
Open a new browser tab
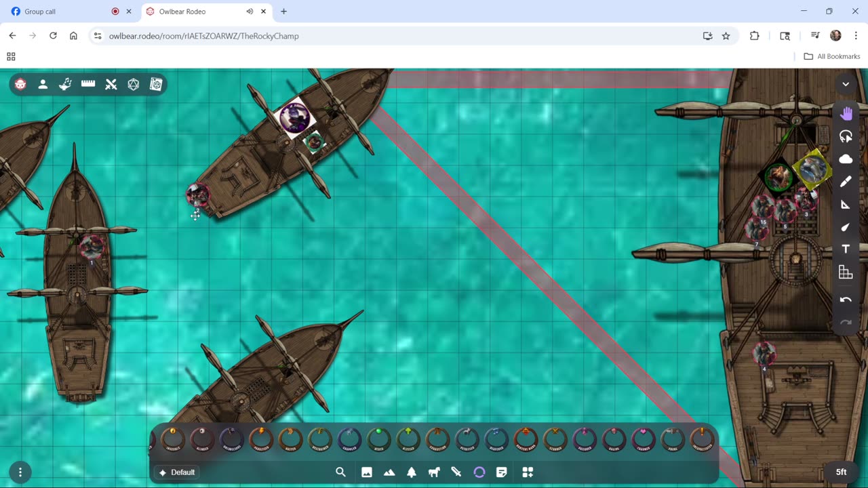283,12
